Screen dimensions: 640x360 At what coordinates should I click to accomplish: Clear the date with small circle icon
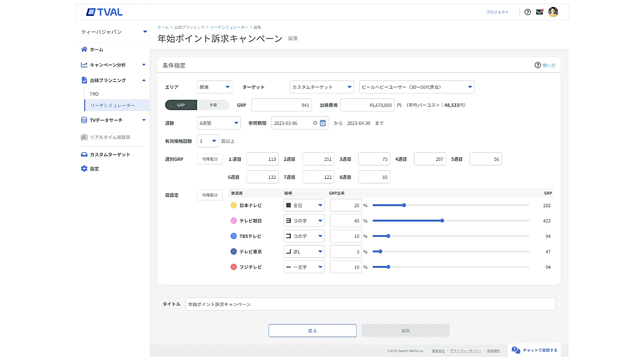(x=315, y=123)
